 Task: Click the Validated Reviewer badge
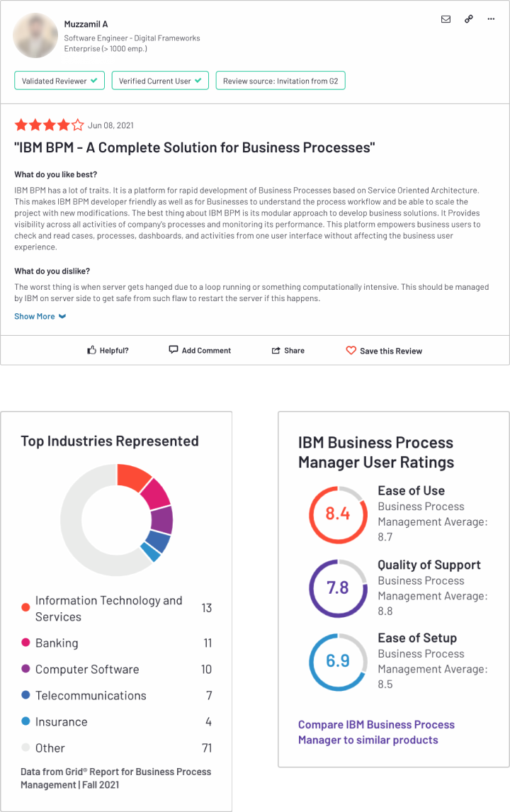coord(59,81)
